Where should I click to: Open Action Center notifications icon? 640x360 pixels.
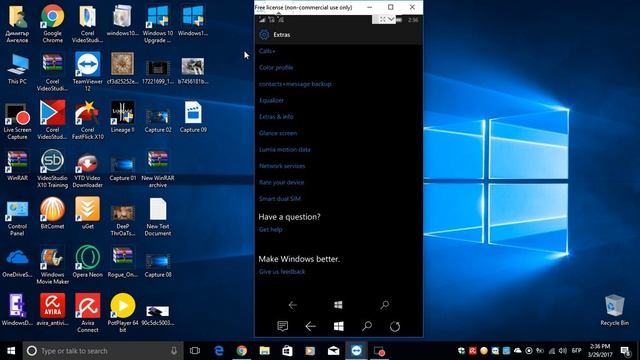(625, 351)
